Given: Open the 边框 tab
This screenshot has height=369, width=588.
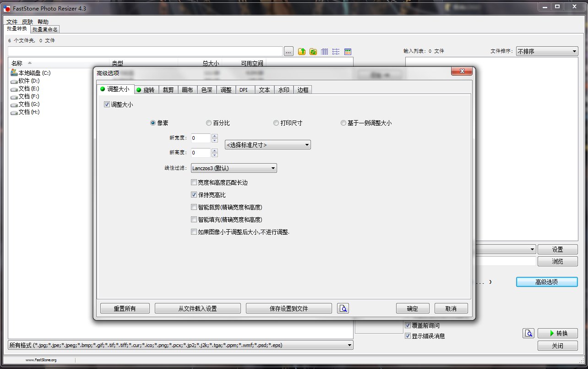Looking at the screenshot, I should pyautogui.click(x=303, y=90).
